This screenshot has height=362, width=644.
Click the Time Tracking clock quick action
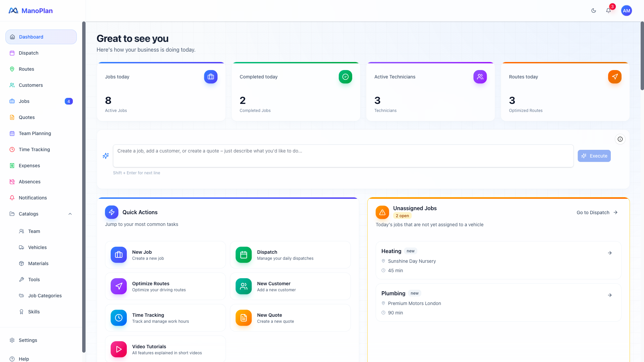click(x=119, y=318)
